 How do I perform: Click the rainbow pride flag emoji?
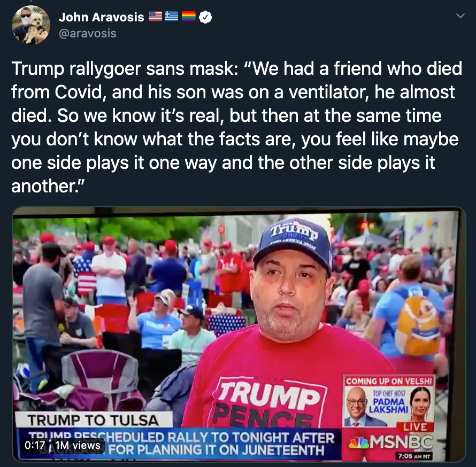tap(188, 17)
